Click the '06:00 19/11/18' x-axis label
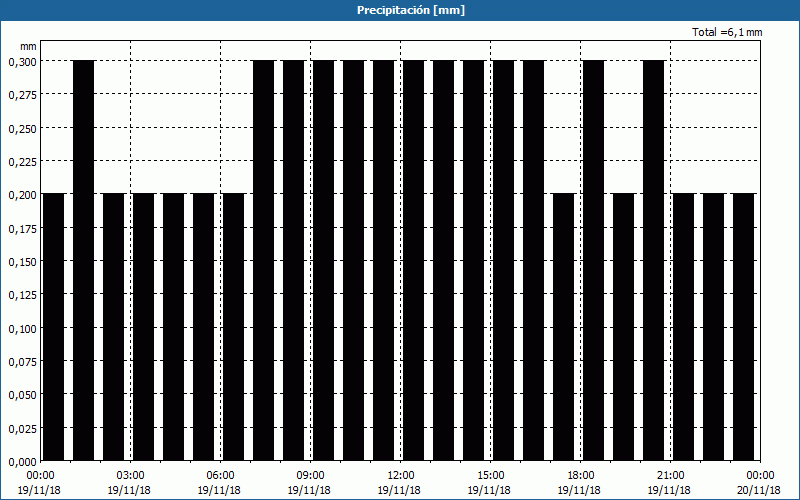The width and height of the screenshot is (800, 500). 220,483
